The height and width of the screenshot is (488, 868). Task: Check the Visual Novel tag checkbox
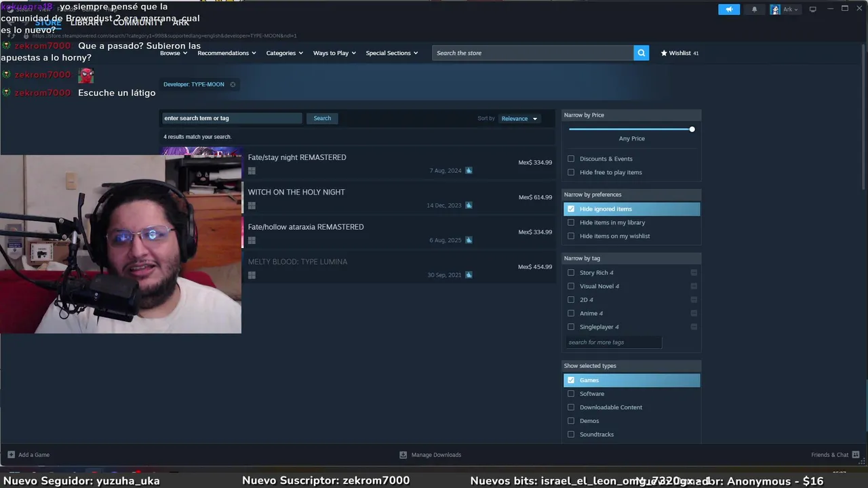coord(571,286)
